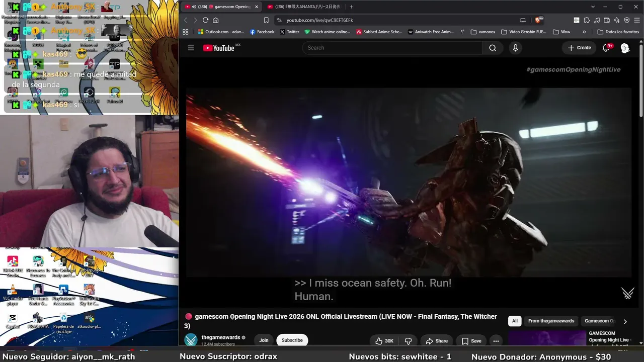Close the gamescom Opening tab
This screenshot has width=644, height=362.
pos(256,7)
